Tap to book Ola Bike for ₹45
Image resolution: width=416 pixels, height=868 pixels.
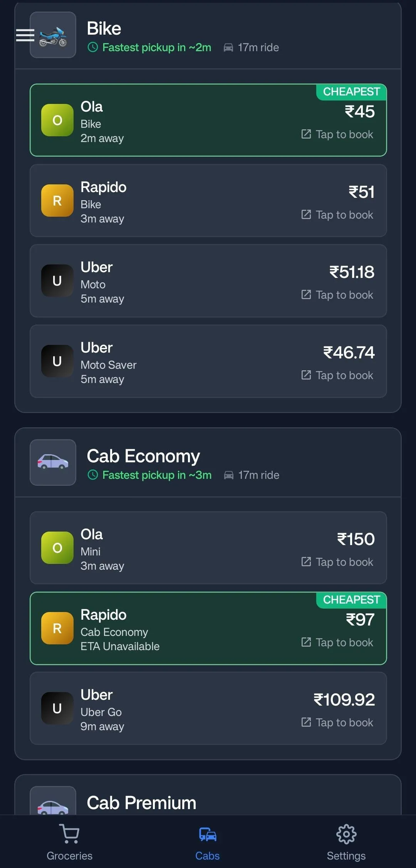[337, 134]
